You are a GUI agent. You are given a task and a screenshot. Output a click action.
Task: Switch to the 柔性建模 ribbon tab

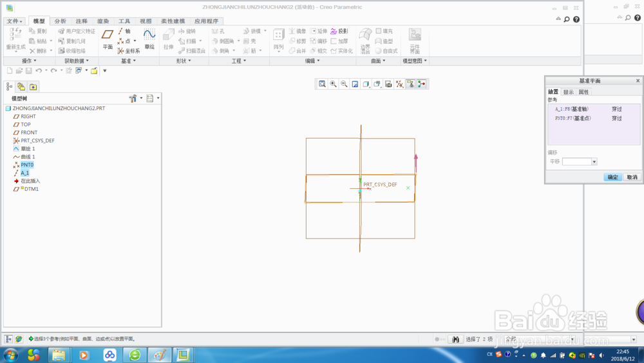[173, 21]
